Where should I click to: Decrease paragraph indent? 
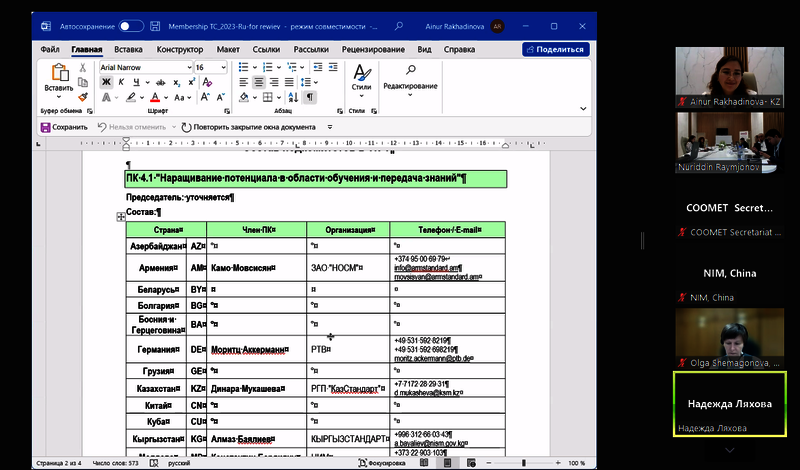pyautogui.click(x=318, y=67)
